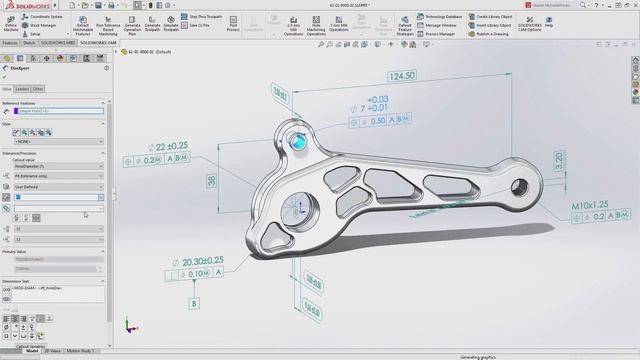Open the Fit tolerance only dropdown

click(59, 176)
